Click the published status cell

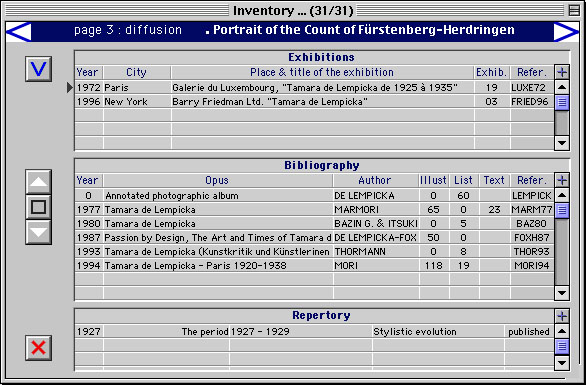point(529,332)
